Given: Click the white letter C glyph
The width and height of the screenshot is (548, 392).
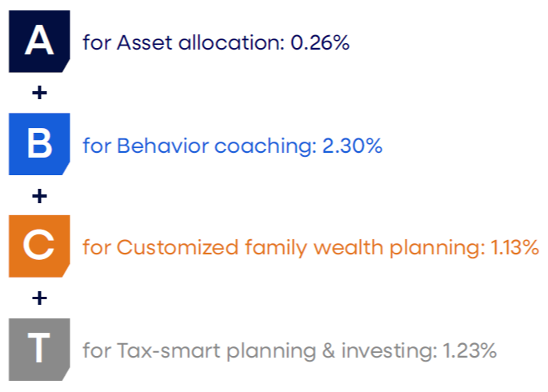Looking at the screenshot, I should click(38, 245).
